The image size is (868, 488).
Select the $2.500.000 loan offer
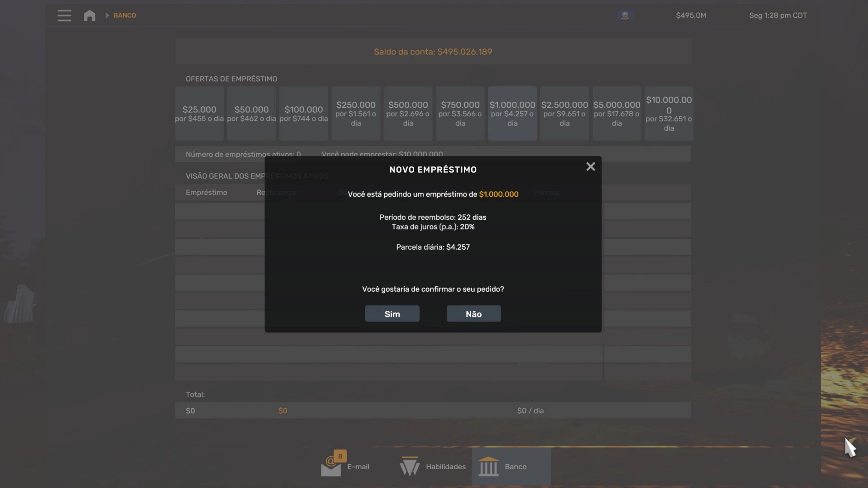click(x=565, y=114)
